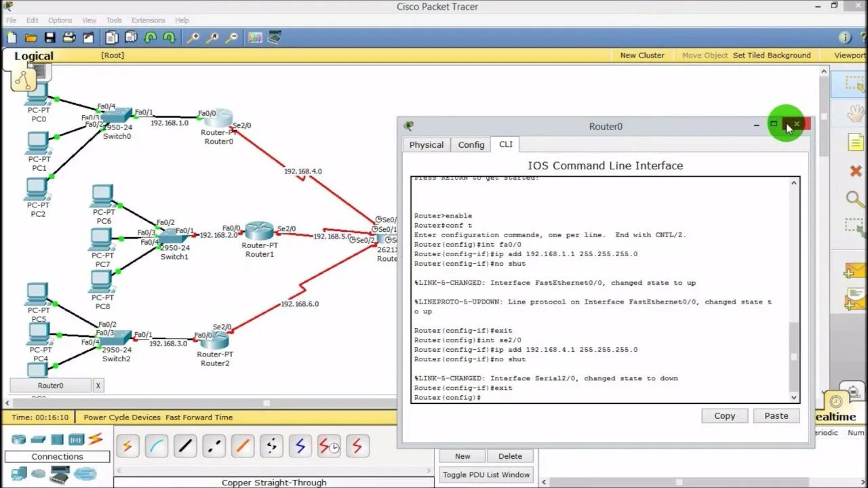868x488 pixels.
Task: Open the Custom Devices Dialog icon
Action: click(x=274, y=38)
